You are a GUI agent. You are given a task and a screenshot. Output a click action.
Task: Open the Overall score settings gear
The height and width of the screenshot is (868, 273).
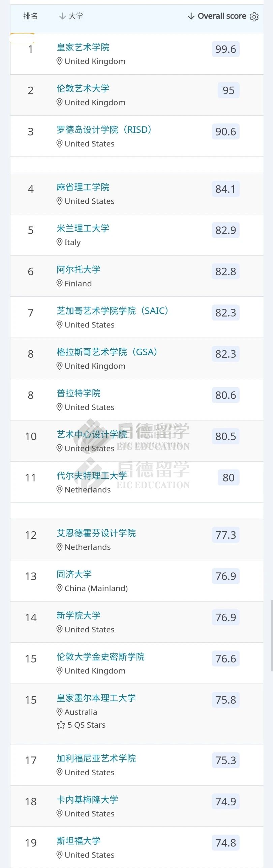tap(254, 17)
